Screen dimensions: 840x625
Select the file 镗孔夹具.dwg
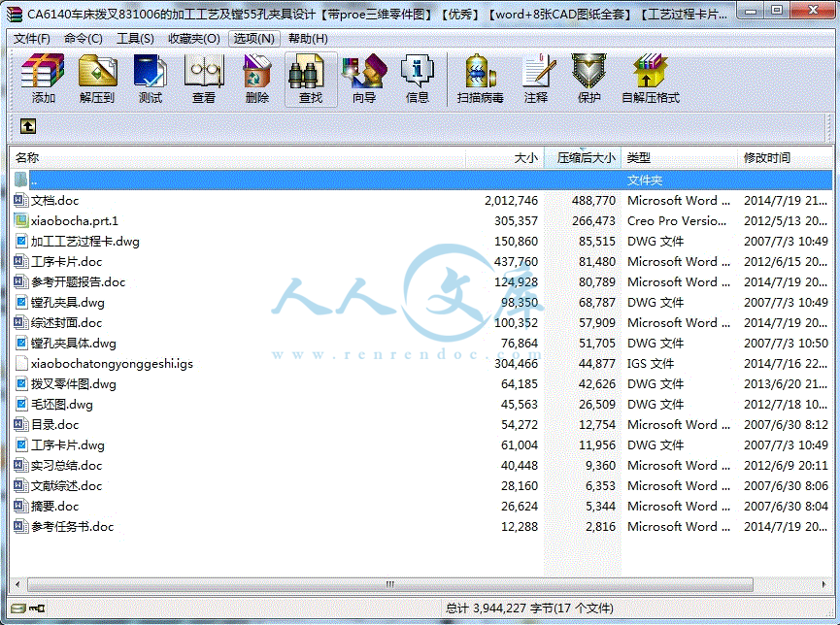pos(68,302)
